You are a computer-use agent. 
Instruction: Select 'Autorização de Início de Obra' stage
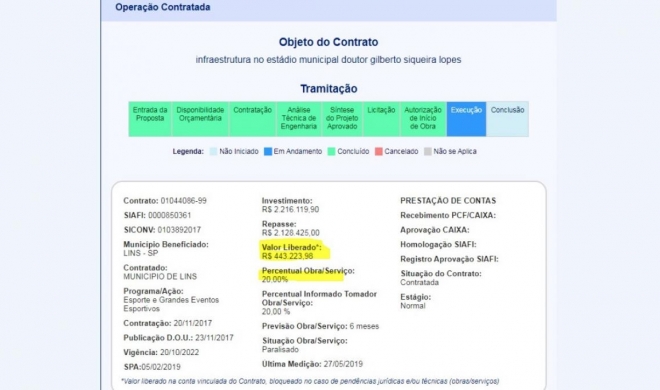(x=423, y=119)
